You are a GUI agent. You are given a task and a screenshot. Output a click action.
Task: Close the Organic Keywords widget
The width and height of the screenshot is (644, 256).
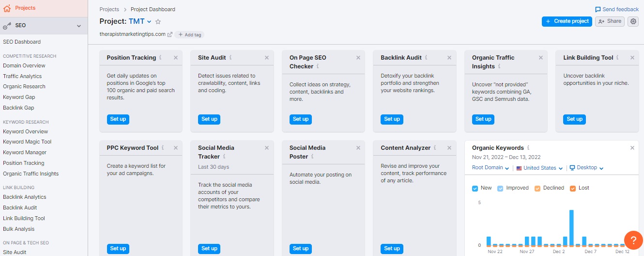[632, 148]
